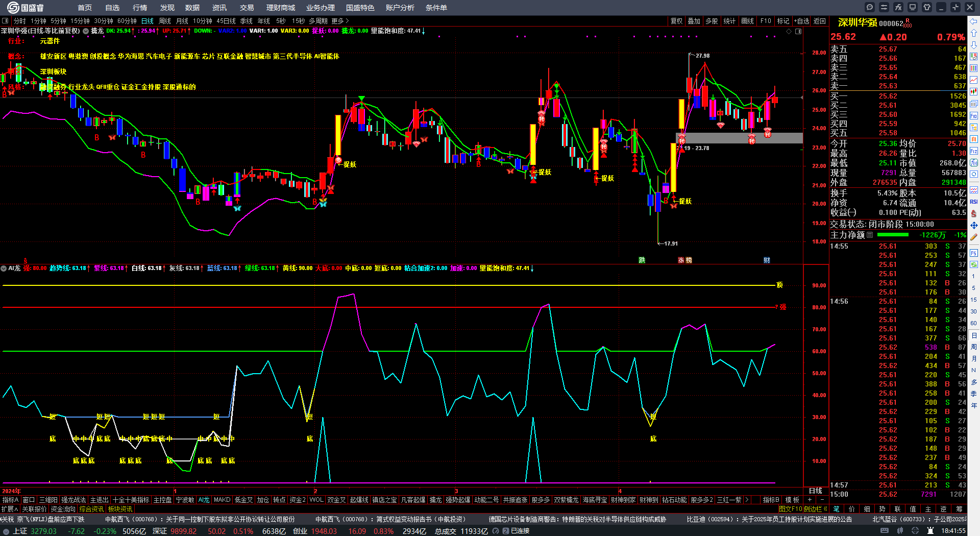Click the 上证 3279.03 index readout

click(x=35, y=531)
